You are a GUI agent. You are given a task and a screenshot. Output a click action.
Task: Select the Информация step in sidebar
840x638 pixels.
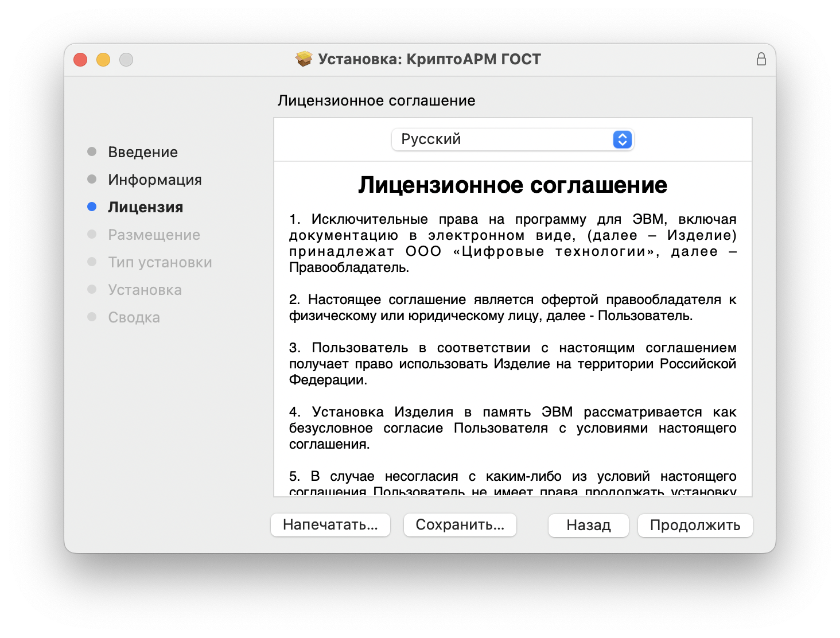click(154, 179)
